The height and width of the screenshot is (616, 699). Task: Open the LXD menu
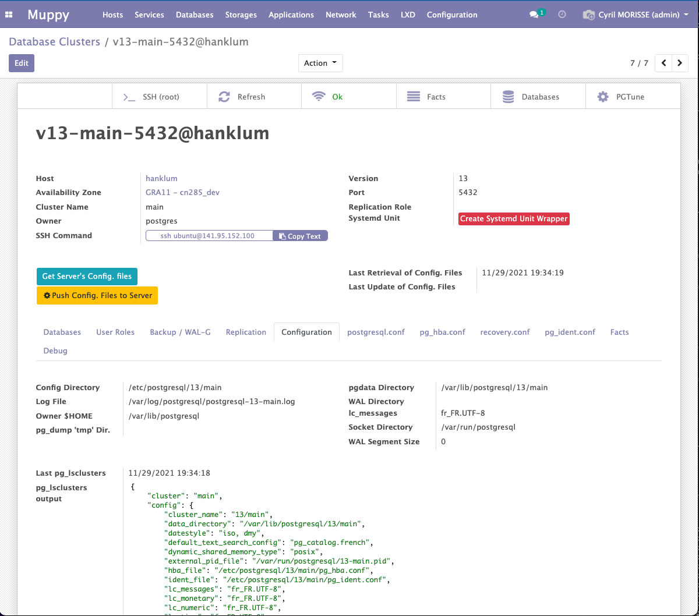pyautogui.click(x=408, y=15)
